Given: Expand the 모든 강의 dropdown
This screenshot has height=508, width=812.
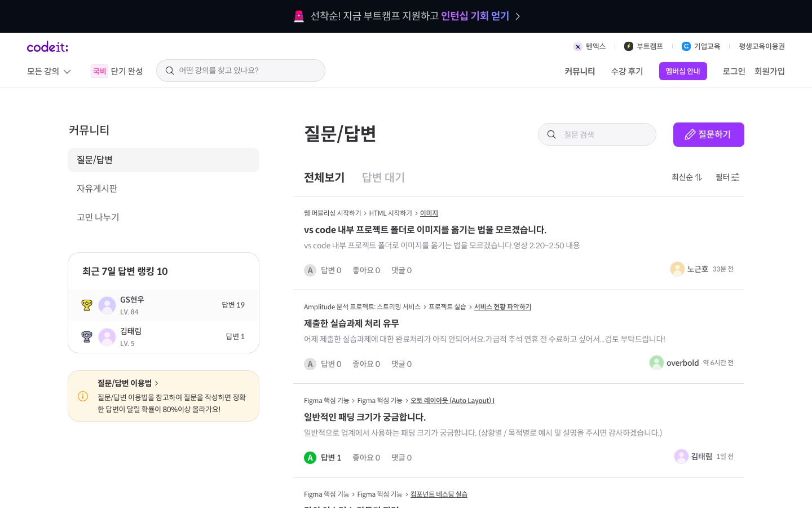Looking at the screenshot, I should 48,71.
